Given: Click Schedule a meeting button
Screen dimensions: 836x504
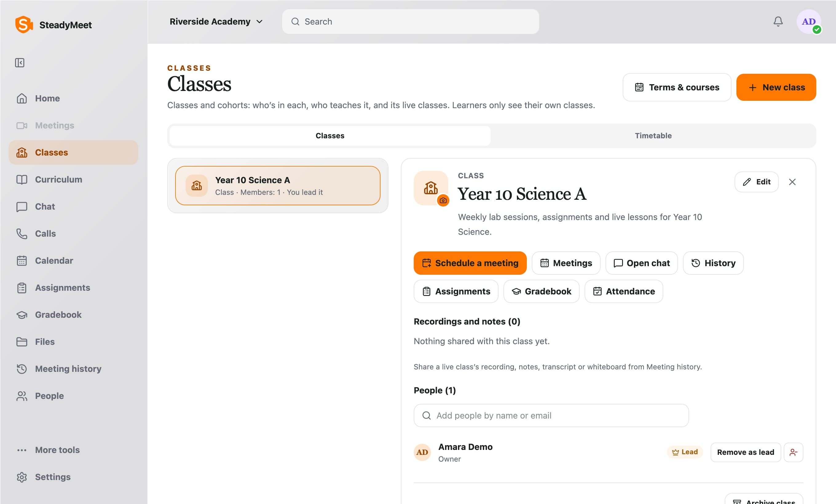Looking at the screenshot, I should click(470, 263).
